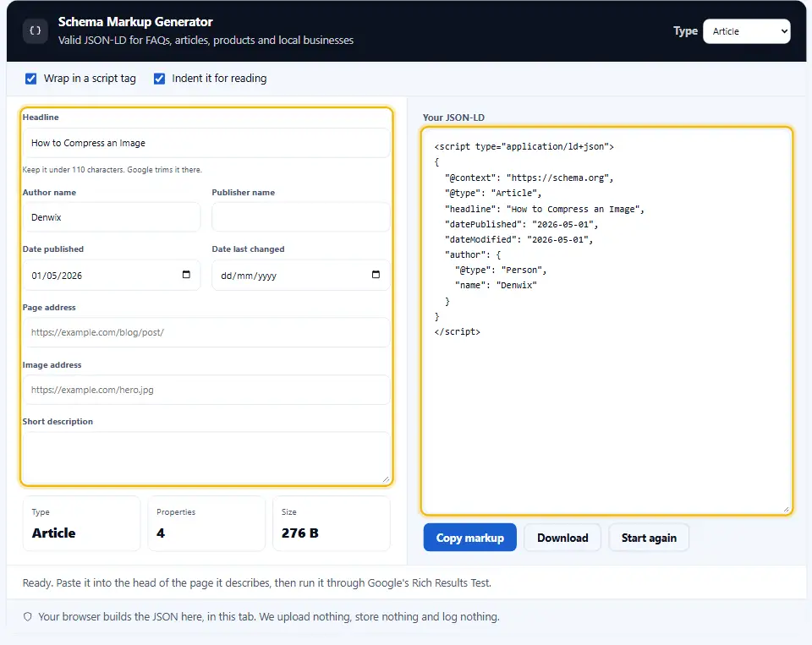Download the generated JSON-LD
812x645 pixels.
(x=562, y=538)
